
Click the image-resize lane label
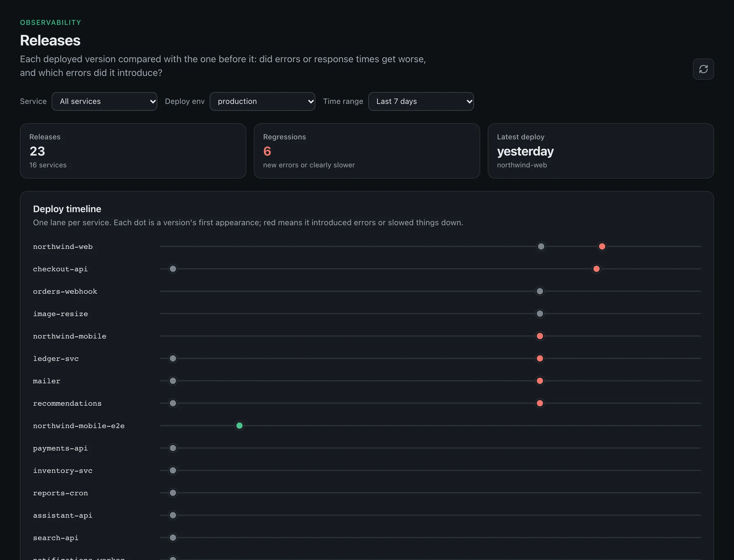point(60,314)
